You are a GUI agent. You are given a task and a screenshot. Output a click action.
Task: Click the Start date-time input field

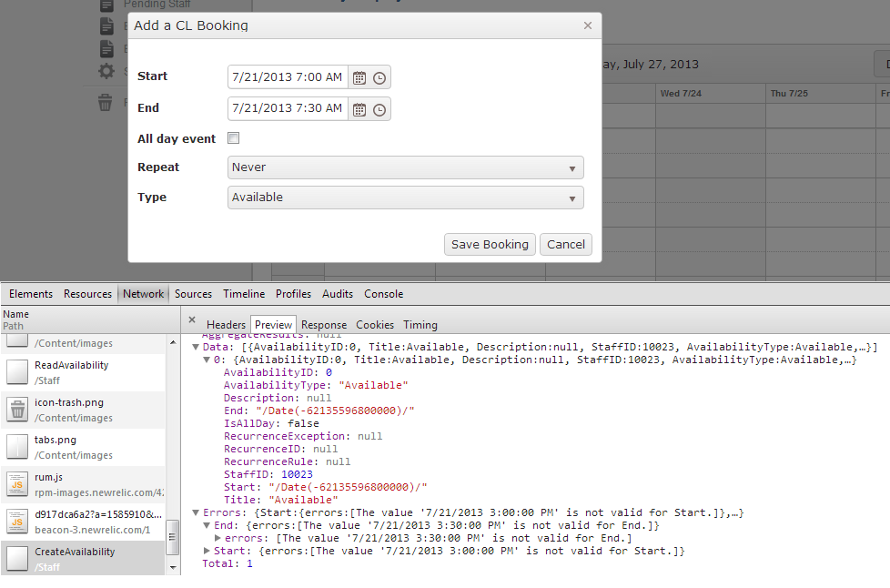(x=288, y=77)
